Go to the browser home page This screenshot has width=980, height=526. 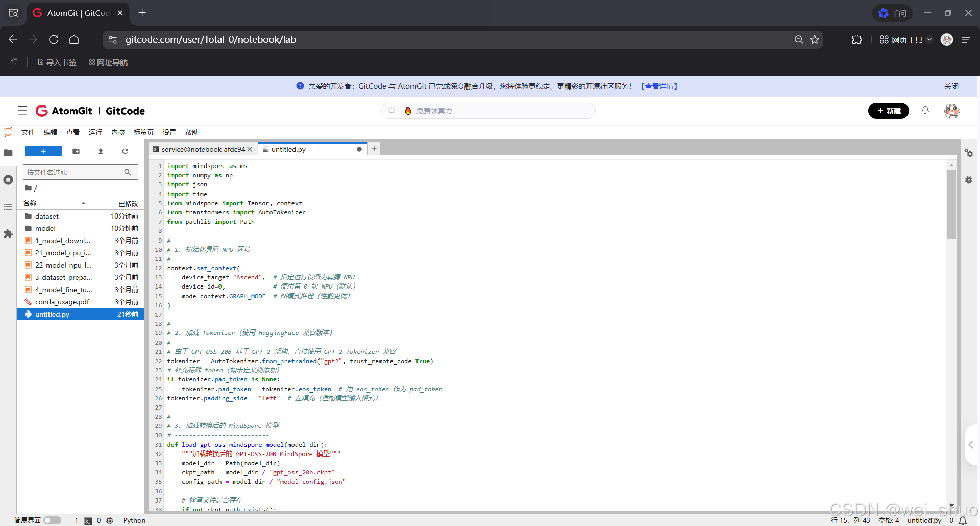[74, 40]
